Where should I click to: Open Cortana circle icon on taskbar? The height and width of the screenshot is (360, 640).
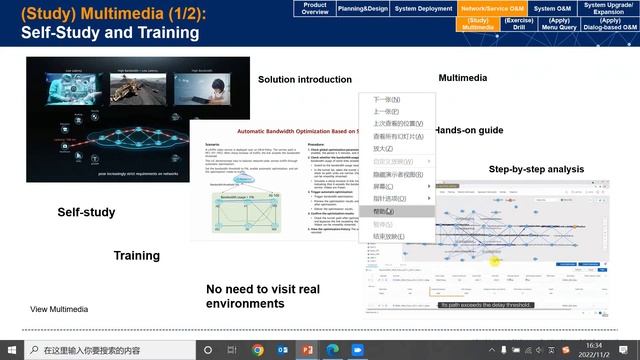(208, 350)
